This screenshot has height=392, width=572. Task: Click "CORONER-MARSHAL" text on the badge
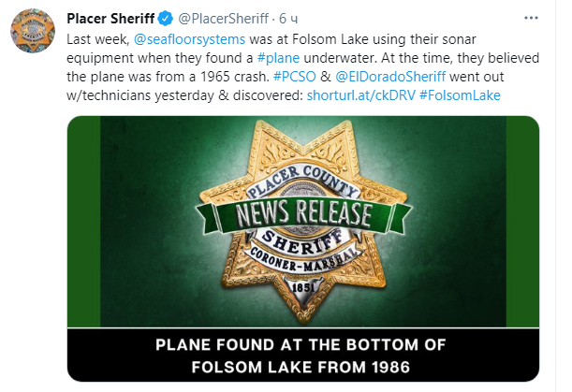pos(305,272)
